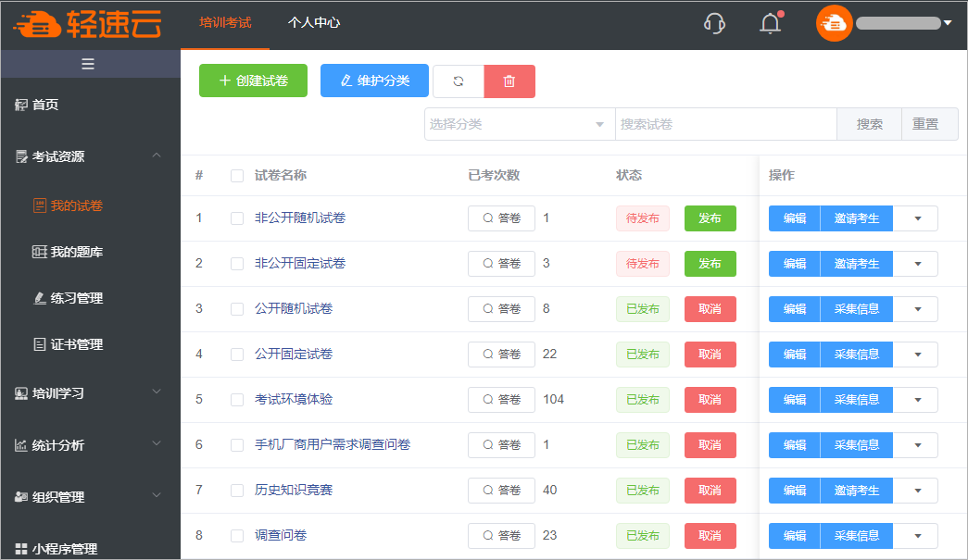Click the 搜索 button
The width and height of the screenshot is (968, 560).
(869, 124)
